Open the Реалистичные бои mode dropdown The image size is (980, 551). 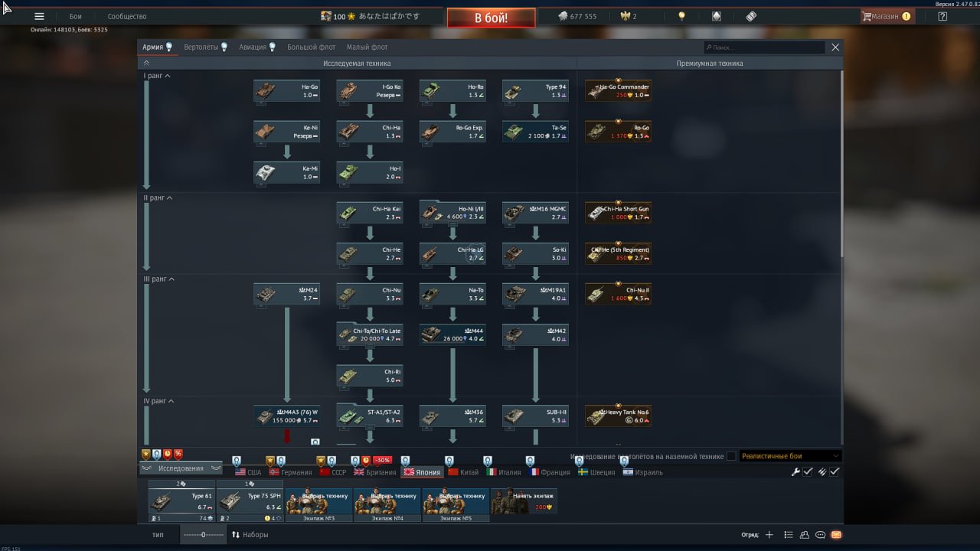[x=789, y=456]
